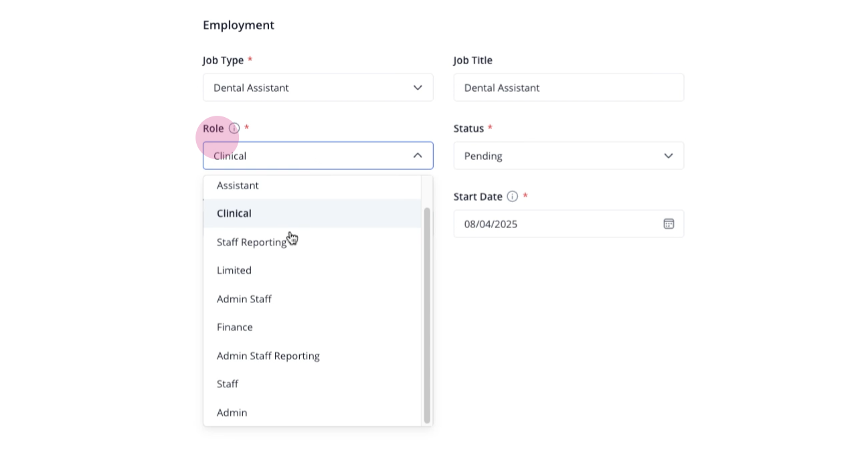The width and height of the screenshot is (868, 465).
Task: Open the Job Type field showing Dental Assistant
Action: (x=318, y=88)
